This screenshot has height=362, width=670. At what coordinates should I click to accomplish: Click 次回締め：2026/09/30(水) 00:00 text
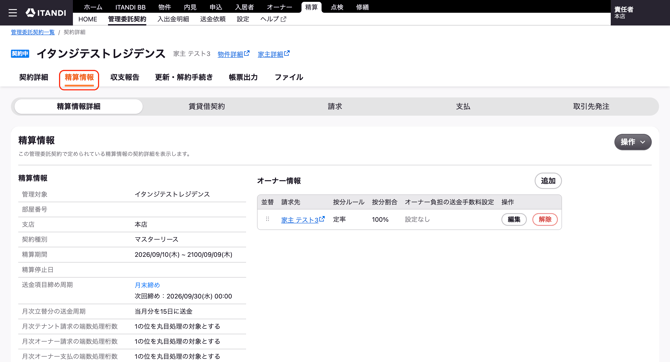(183, 296)
